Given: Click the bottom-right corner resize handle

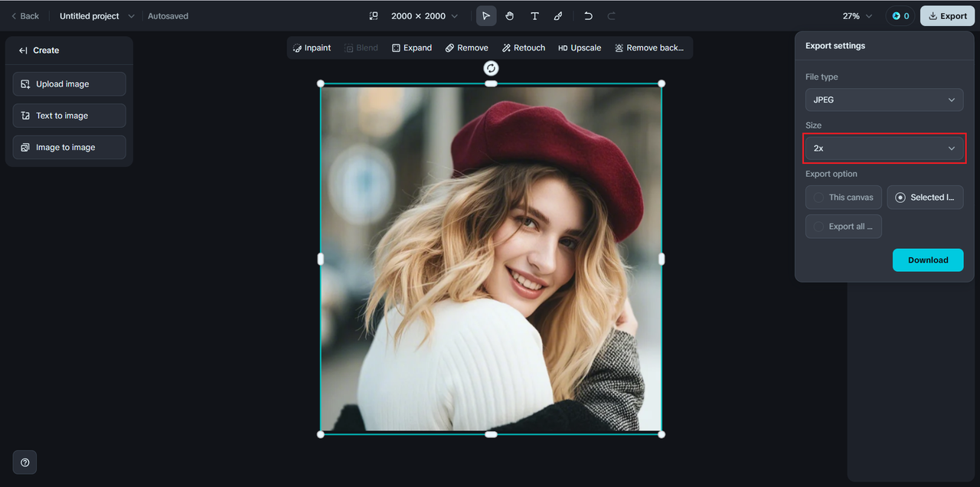Looking at the screenshot, I should pyautogui.click(x=661, y=434).
